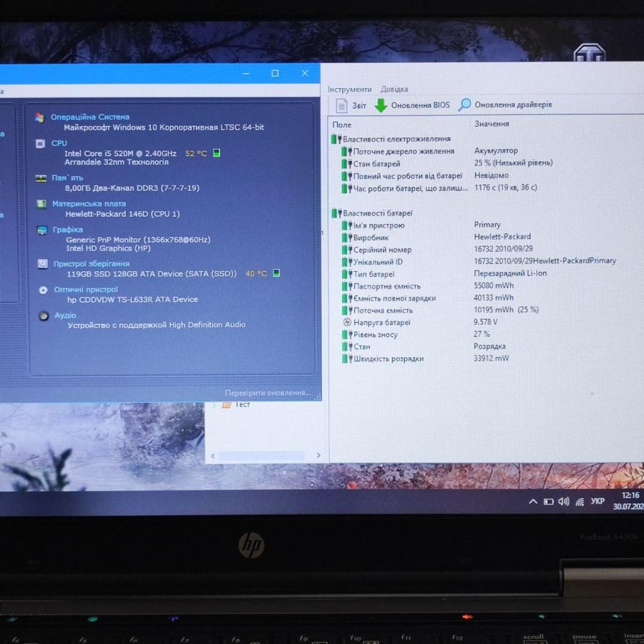Viewport: 644px width, 644px height.
Task: Open the Пам'ять section link
Action: tap(67, 178)
